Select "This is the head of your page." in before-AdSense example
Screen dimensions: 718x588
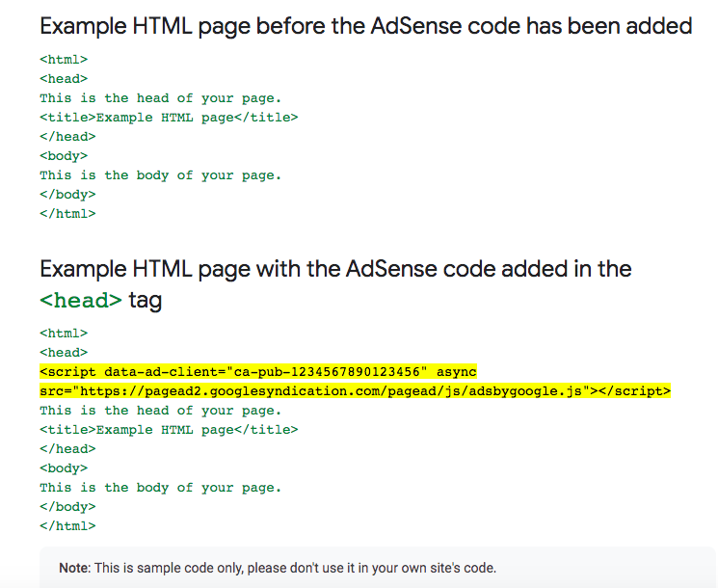coord(161,98)
